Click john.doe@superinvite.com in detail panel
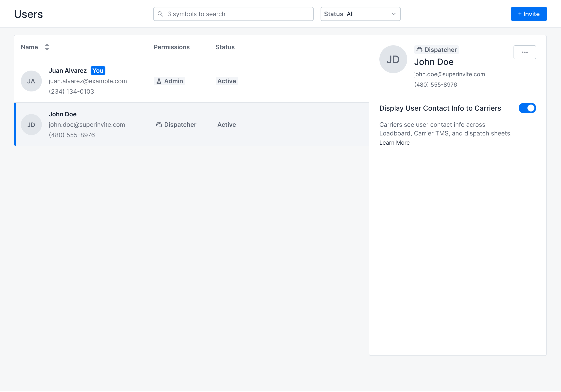 click(x=449, y=74)
